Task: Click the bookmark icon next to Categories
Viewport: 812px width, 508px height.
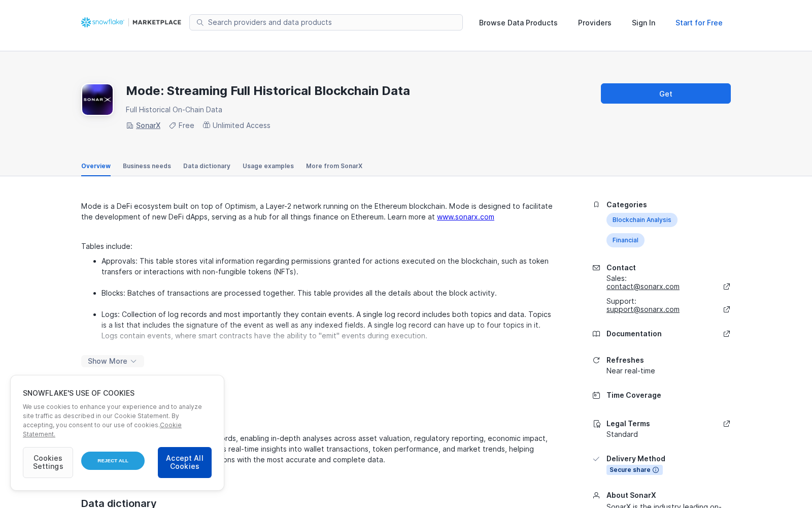Action: click(x=596, y=205)
